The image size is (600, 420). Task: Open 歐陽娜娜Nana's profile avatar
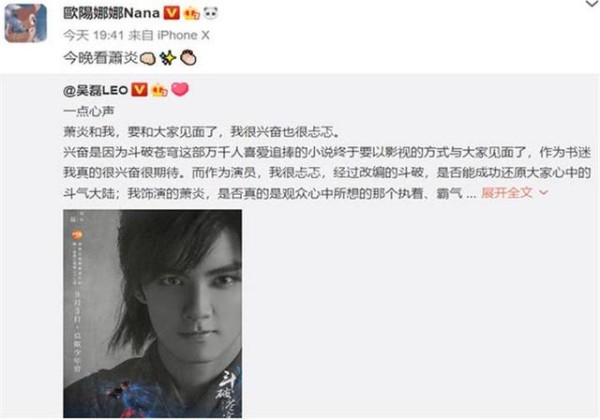pos(26,23)
